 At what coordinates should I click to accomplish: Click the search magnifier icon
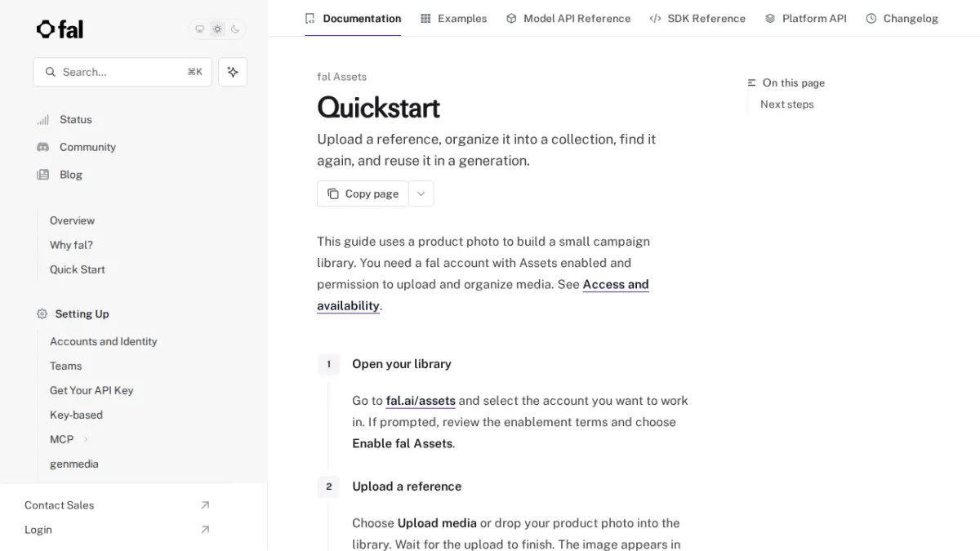pyautogui.click(x=51, y=72)
